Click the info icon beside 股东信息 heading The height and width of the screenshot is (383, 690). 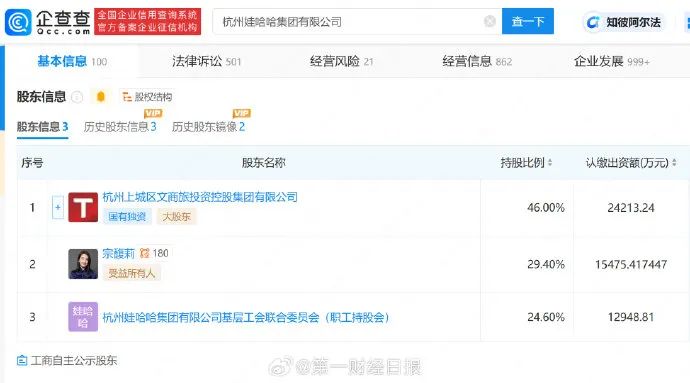(77, 97)
